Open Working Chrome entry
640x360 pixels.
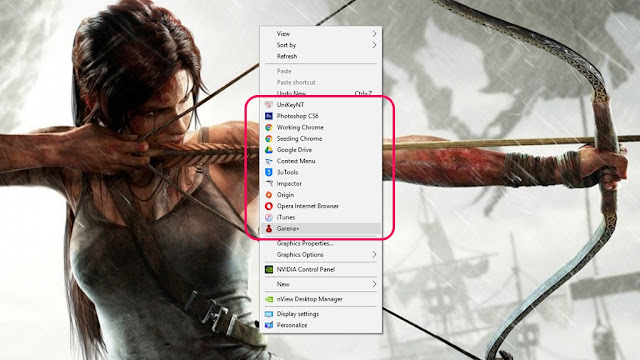[x=321, y=127]
